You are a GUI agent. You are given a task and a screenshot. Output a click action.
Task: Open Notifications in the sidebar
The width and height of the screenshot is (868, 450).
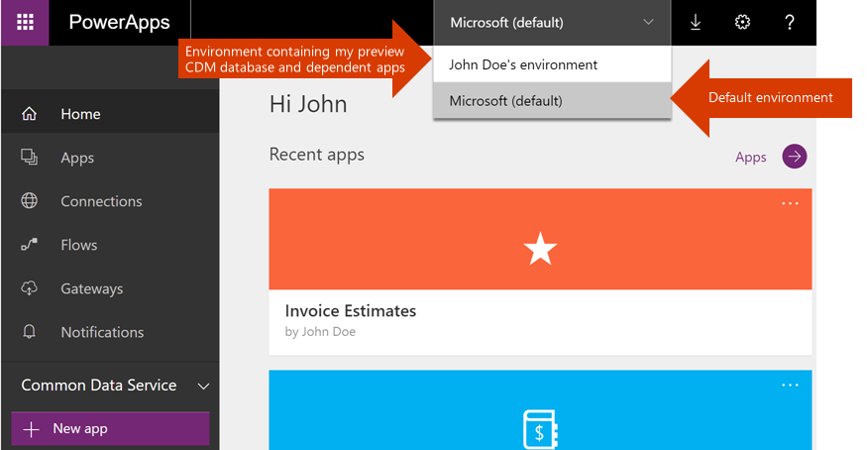(x=110, y=332)
